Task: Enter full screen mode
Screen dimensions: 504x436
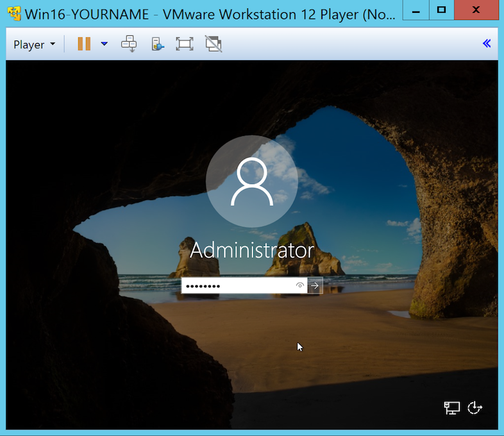Action: click(185, 44)
